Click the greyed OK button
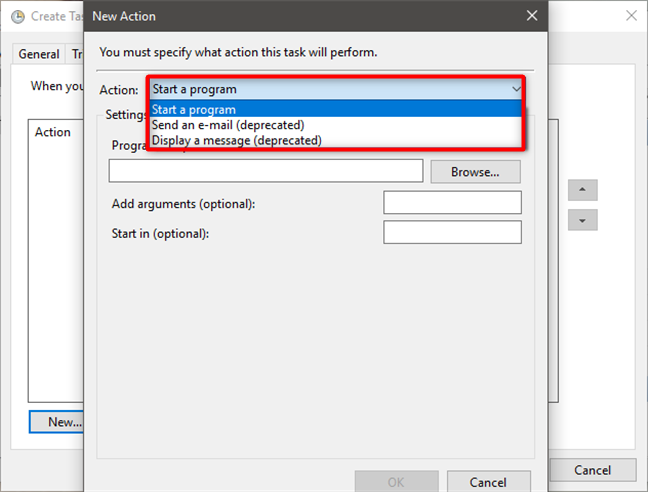648x492 pixels. pyautogui.click(x=396, y=481)
